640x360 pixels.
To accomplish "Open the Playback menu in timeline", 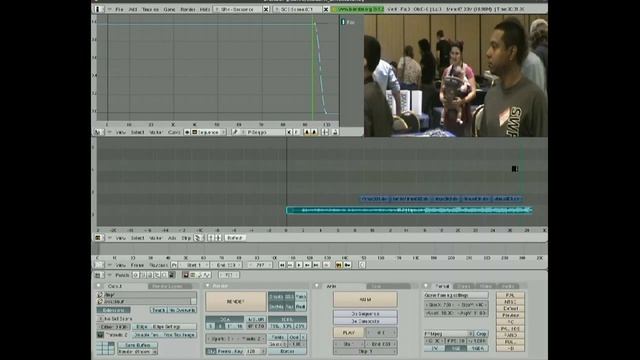I will pos(158,265).
